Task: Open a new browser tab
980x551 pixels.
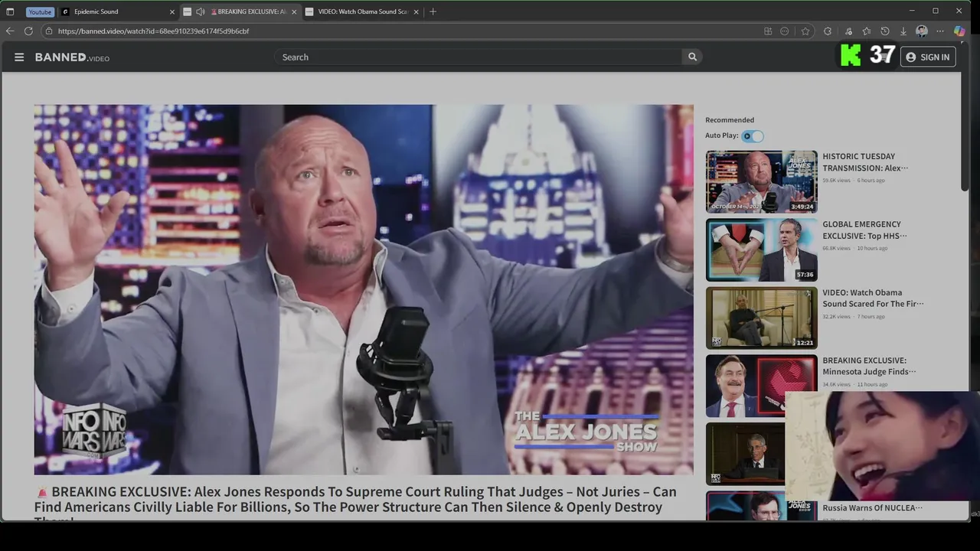Action: [x=433, y=11]
